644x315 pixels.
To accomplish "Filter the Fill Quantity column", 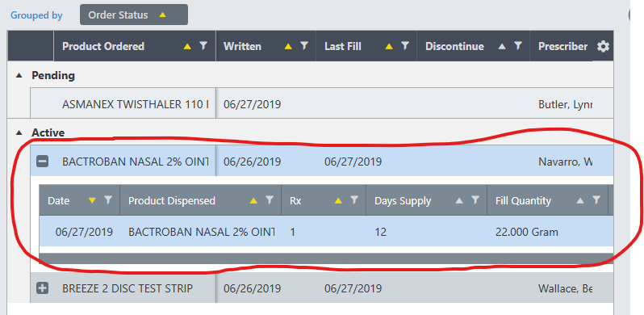I will tap(596, 199).
